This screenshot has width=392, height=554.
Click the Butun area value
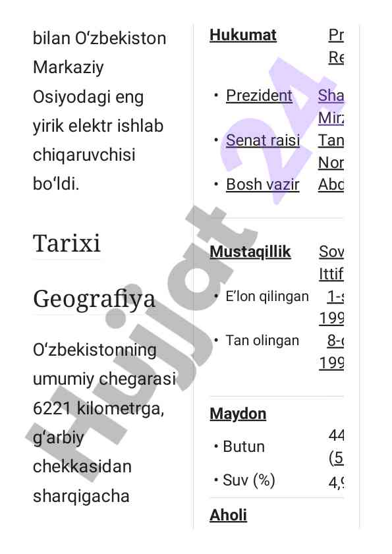pos(336,447)
